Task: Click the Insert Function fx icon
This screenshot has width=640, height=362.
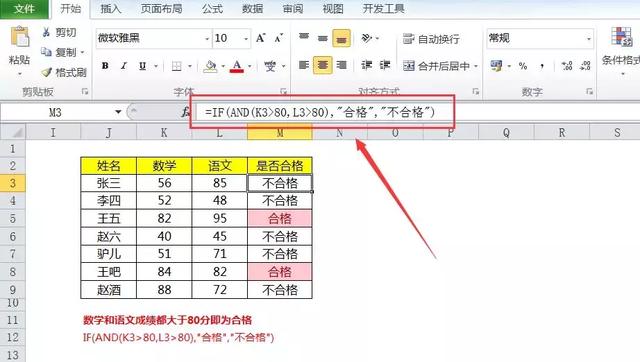Action: [x=186, y=112]
